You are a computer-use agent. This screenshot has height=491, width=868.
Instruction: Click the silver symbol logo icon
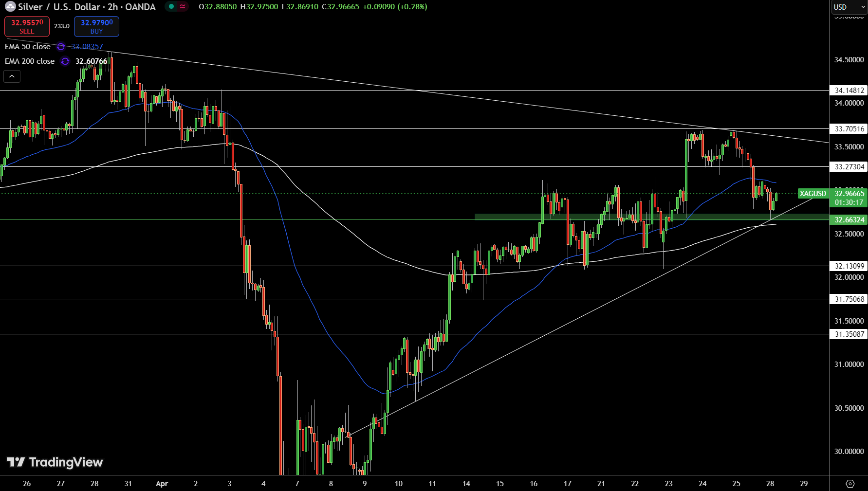[x=10, y=7]
